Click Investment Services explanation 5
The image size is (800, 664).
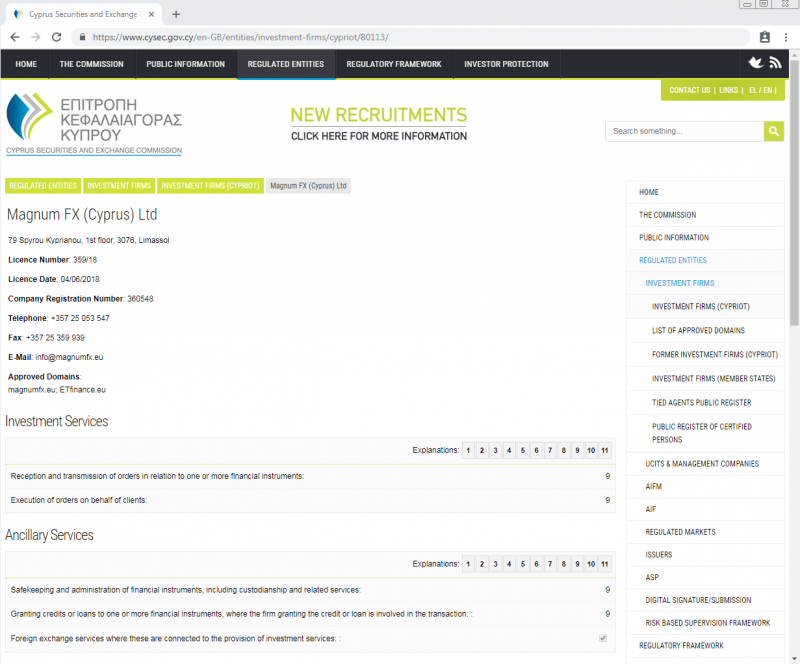tap(522, 451)
